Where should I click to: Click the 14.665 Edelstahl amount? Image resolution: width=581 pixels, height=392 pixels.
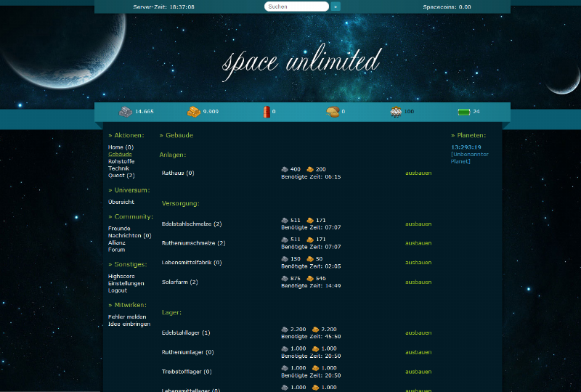[x=144, y=112]
